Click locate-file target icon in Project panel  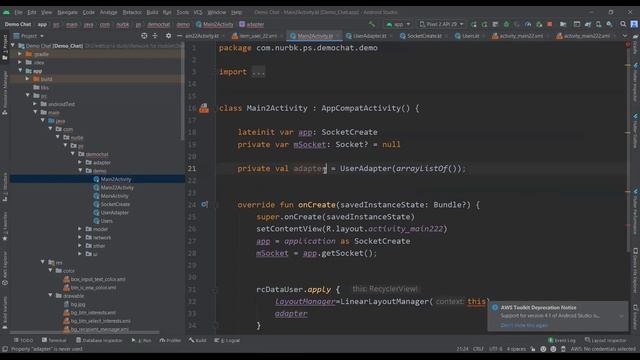click(144, 36)
